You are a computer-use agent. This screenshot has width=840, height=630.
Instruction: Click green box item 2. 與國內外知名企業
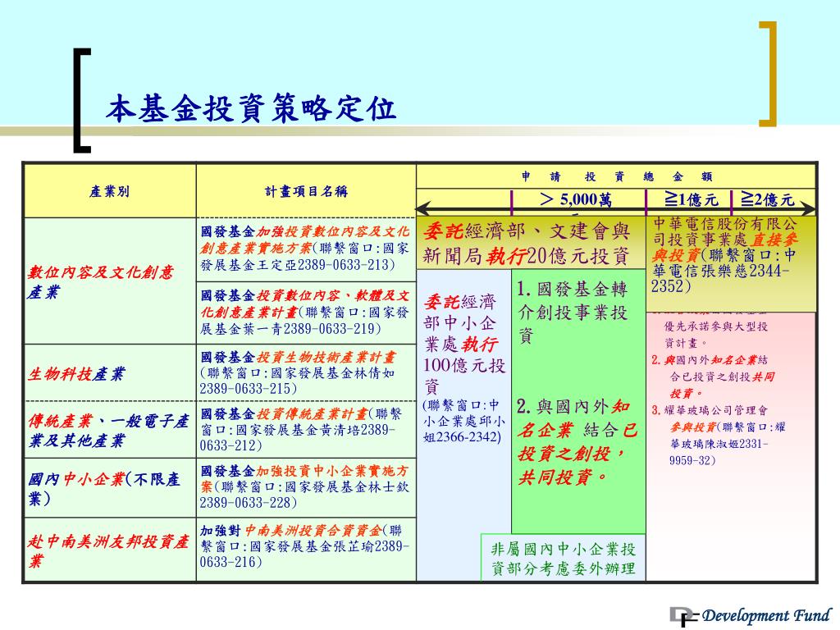pyautogui.click(x=577, y=441)
